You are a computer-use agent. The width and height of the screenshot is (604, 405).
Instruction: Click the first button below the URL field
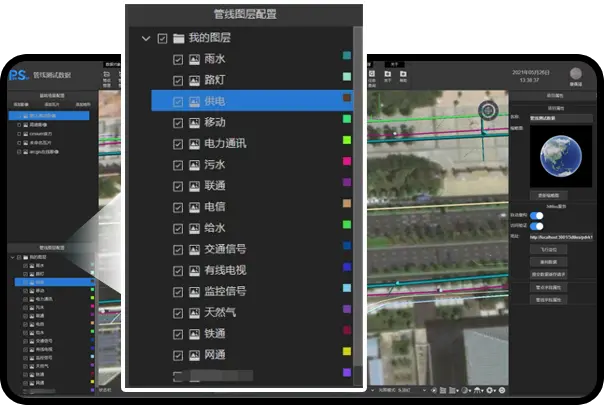[549, 250]
